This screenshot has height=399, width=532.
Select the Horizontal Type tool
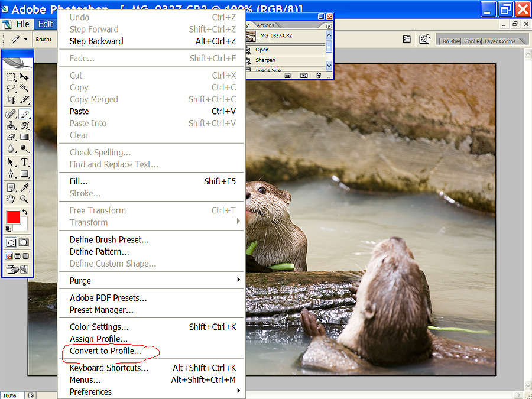(x=24, y=162)
